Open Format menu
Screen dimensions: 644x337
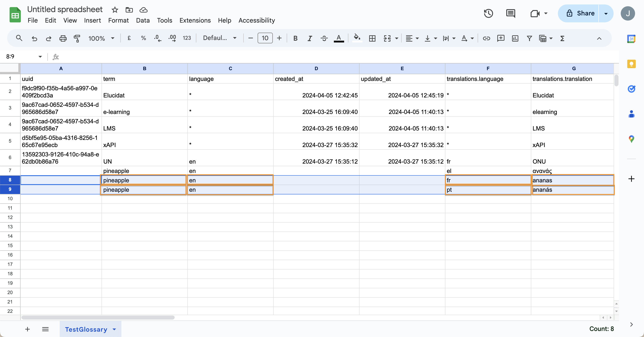coord(119,20)
